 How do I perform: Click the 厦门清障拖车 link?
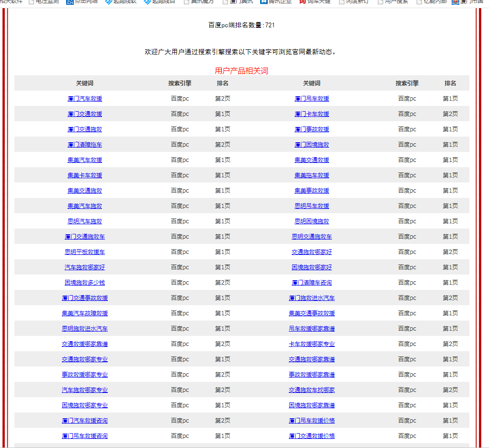tap(85, 145)
